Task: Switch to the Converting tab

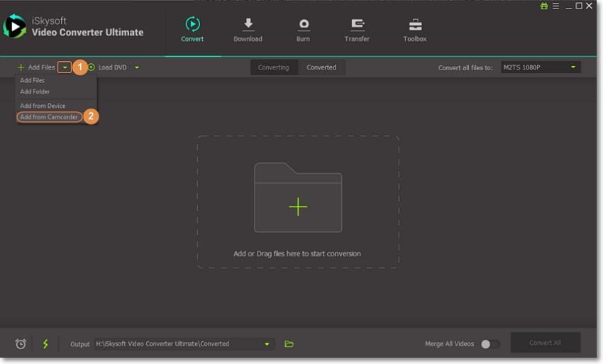Action: (273, 67)
